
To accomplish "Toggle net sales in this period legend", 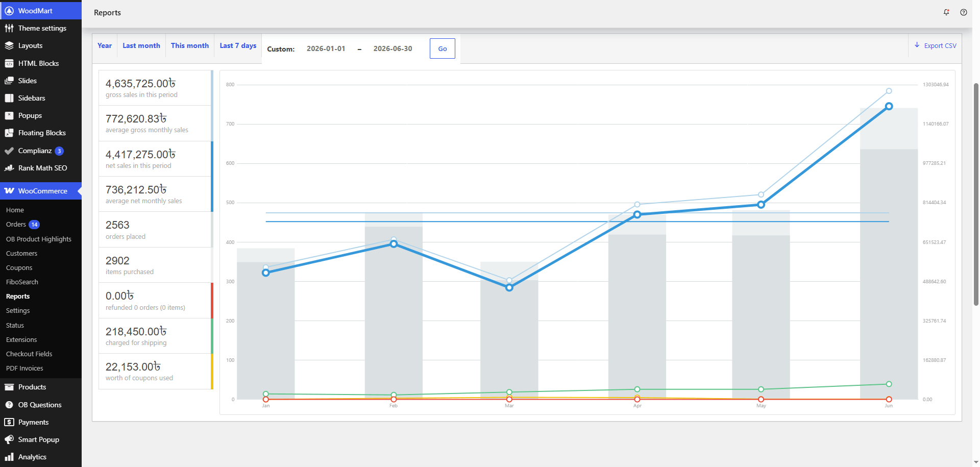I will [156, 159].
